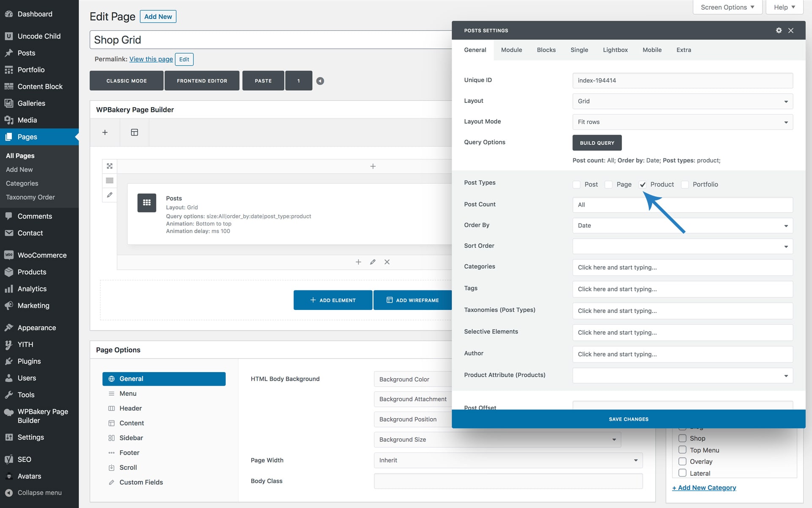Check the Shop category checkbox
812x508 pixels.
[x=682, y=438]
